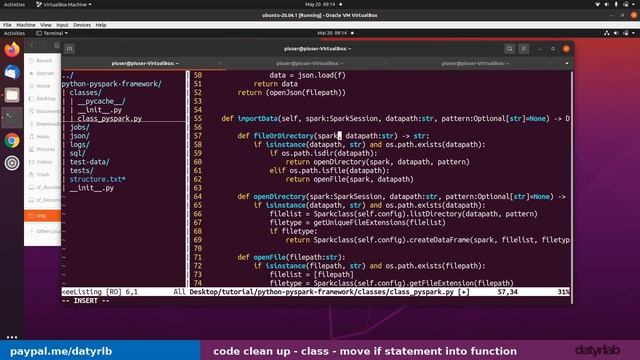Open Thunderbird mail from the dock
Viewport: 640px width, 360px height.
click(12, 72)
